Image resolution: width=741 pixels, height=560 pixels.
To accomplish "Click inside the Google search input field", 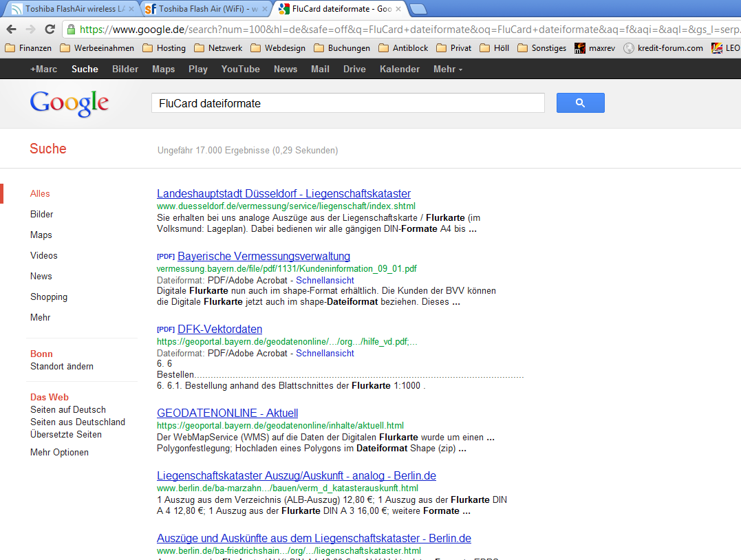I will coord(344,103).
